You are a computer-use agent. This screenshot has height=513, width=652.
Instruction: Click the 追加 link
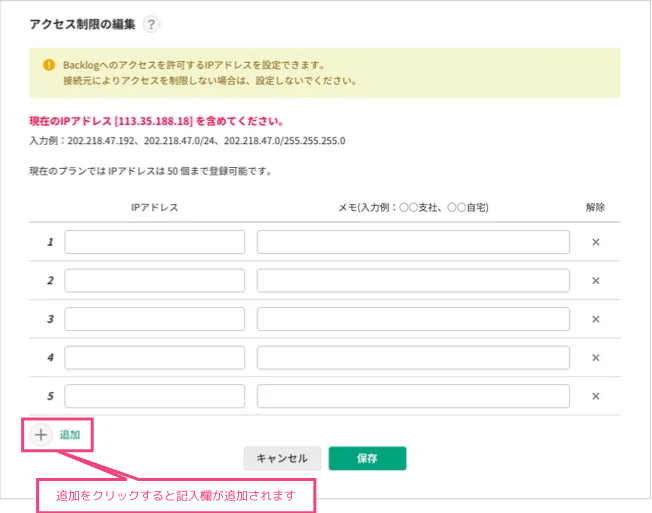coord(69,435)
